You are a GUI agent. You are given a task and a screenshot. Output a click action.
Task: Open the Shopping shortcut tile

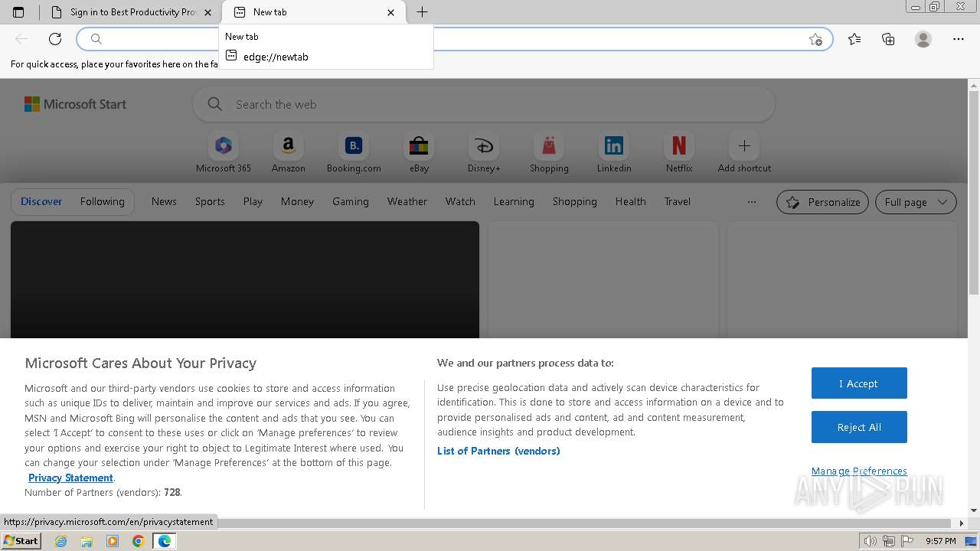pos(549,153)
